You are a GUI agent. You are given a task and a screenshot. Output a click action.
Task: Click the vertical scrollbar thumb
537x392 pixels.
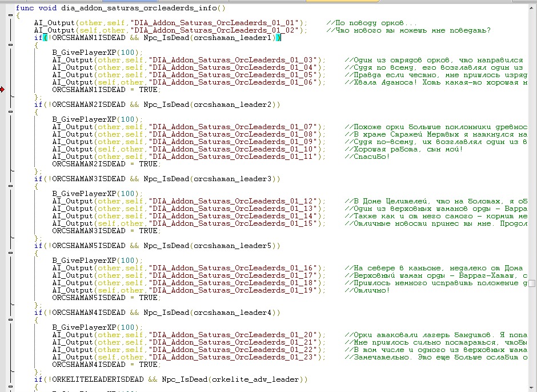coord(532,283)
